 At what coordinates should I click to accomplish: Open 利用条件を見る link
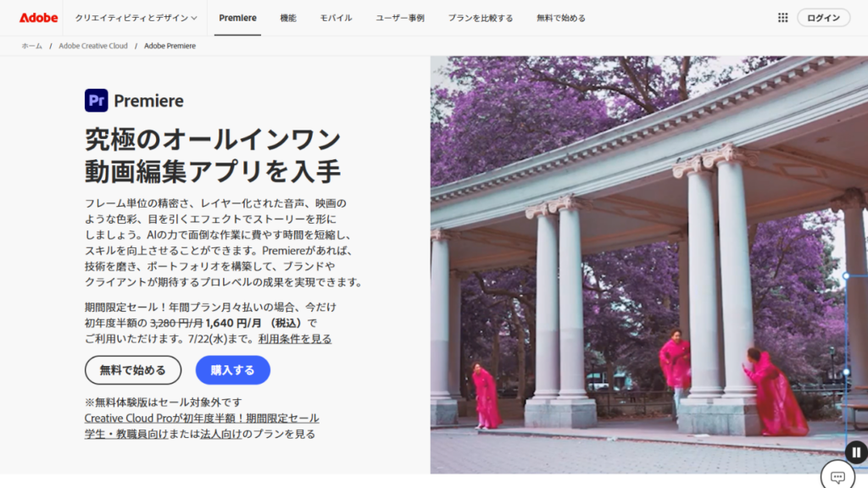(294, 339)
